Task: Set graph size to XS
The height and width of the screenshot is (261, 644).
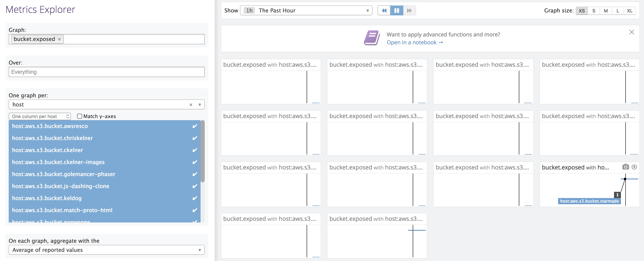Action: tap(581, 11)
